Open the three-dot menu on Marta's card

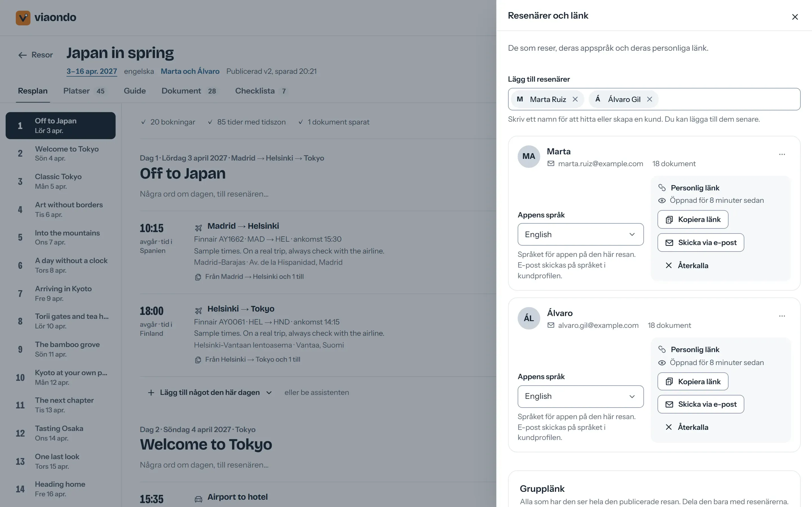[x=782, y=154]
